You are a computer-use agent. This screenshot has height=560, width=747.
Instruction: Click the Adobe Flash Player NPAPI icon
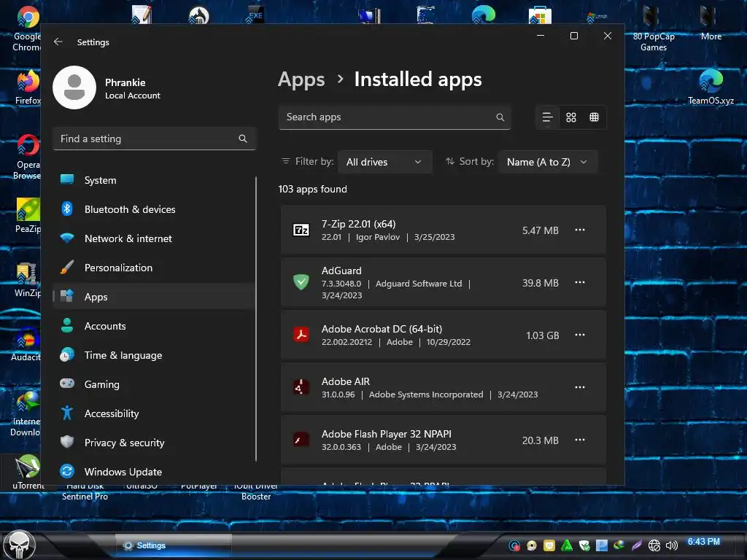(x=301, y=440)
